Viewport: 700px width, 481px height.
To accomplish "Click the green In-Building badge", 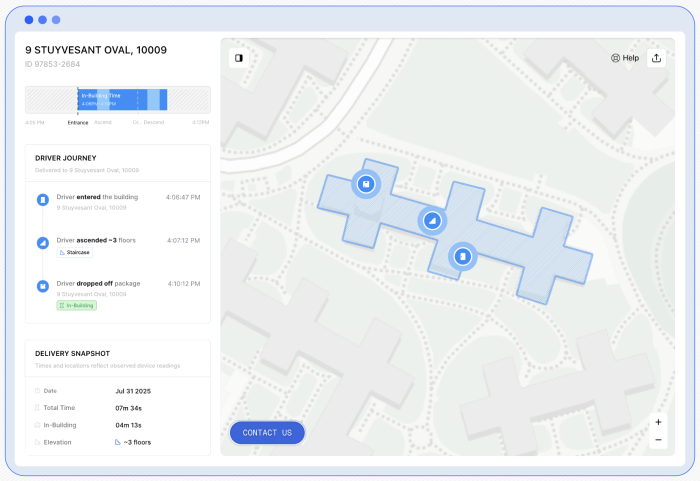I will coord(77,305).
